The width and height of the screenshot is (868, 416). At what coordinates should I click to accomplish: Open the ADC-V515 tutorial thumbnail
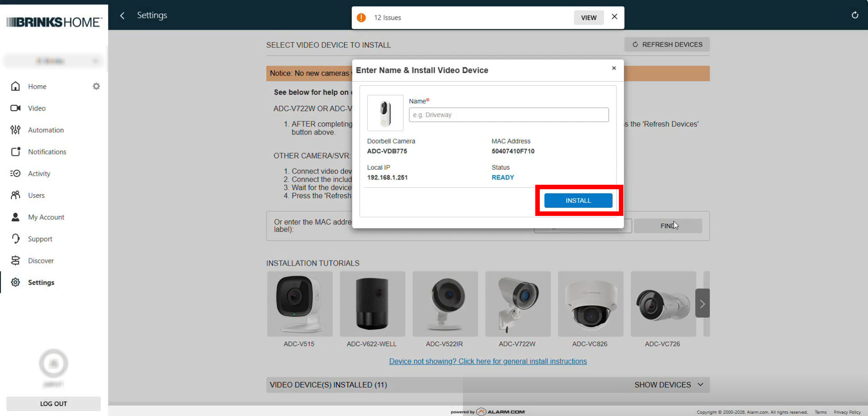(x=300, y=304)
